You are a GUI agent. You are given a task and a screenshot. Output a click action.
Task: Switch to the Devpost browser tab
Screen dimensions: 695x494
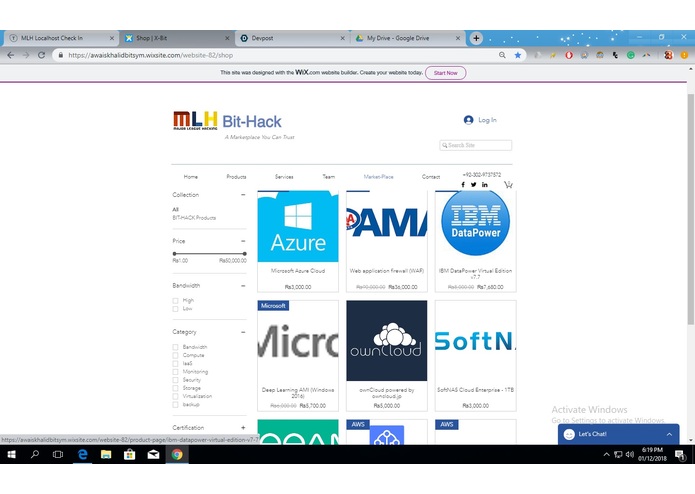tap(293, 38)
